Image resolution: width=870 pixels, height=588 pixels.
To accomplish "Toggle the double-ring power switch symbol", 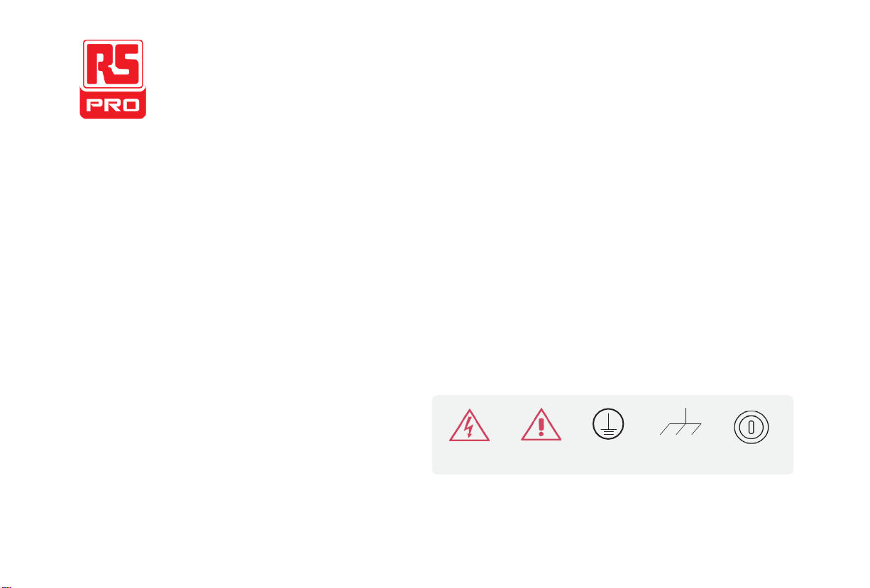I will [x=752, y=428].
